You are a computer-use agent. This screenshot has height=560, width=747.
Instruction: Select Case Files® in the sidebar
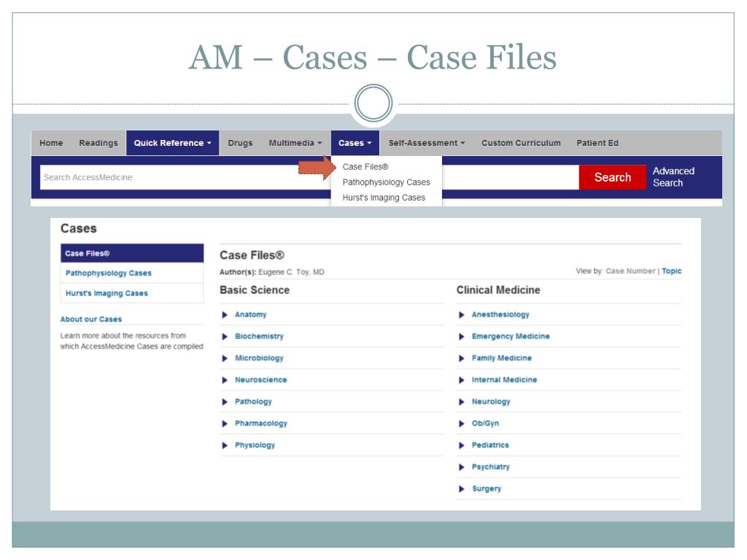click(132, 253)
